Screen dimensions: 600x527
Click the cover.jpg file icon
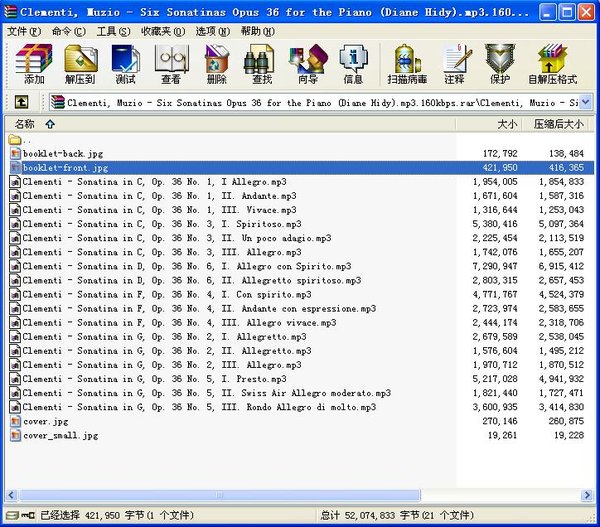(x=15, y=421)
